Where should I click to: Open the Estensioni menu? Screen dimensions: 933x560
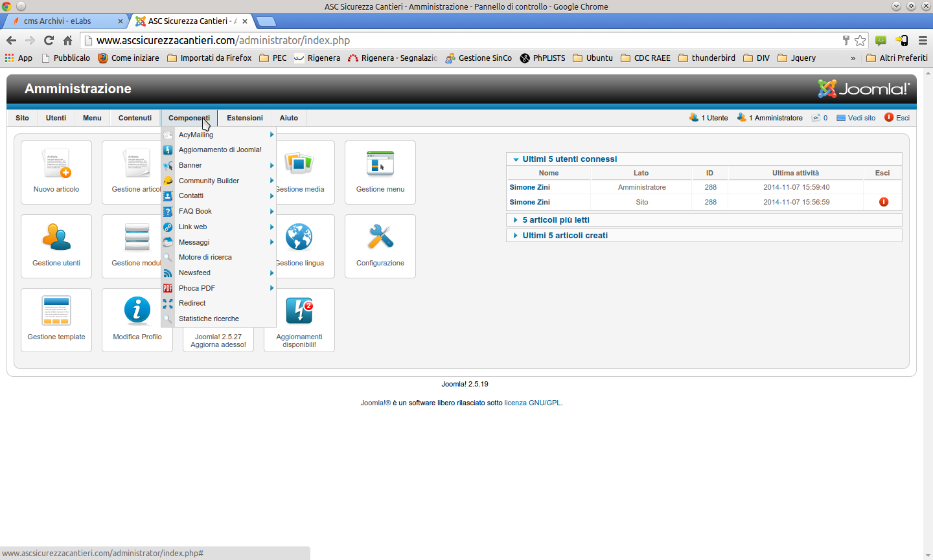click(x=245, y=118)
